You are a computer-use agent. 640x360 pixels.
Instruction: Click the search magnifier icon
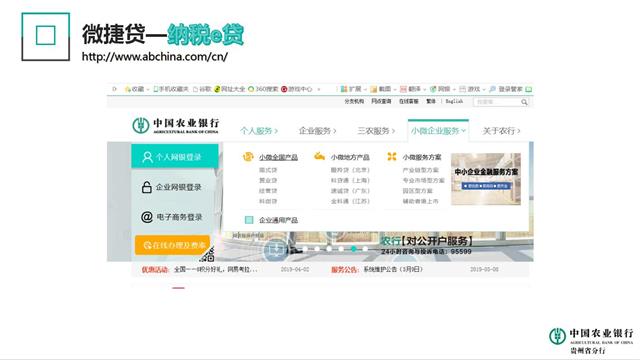(524, 102)
